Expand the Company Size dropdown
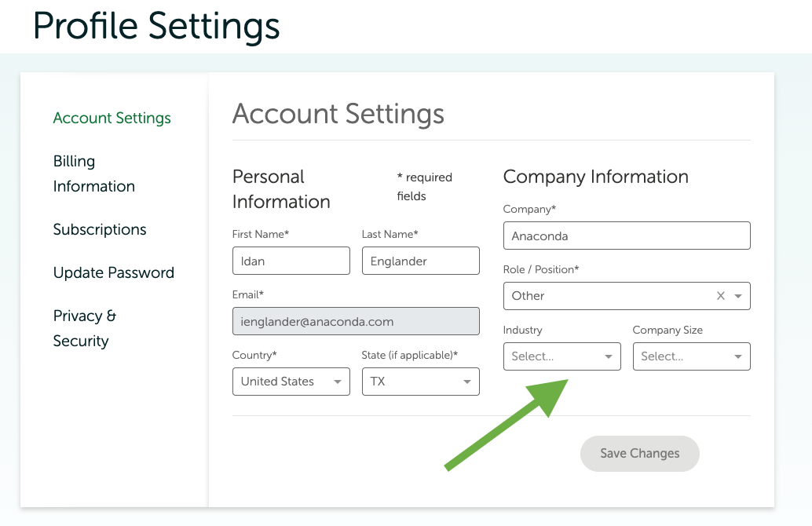 691,356
